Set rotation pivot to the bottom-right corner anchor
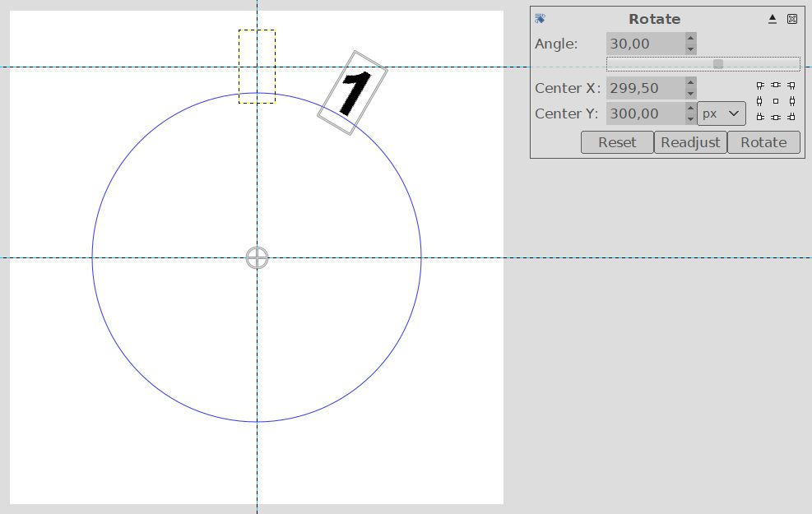 791,117
